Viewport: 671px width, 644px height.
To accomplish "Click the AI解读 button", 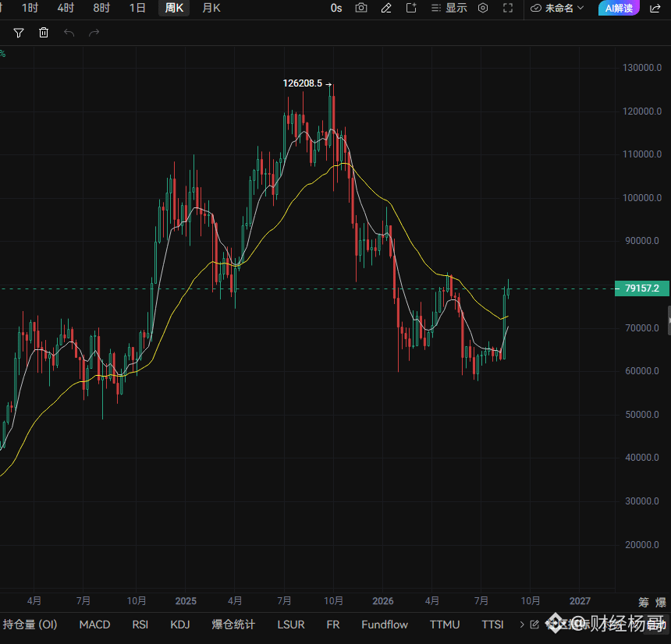I will point(619,8).
